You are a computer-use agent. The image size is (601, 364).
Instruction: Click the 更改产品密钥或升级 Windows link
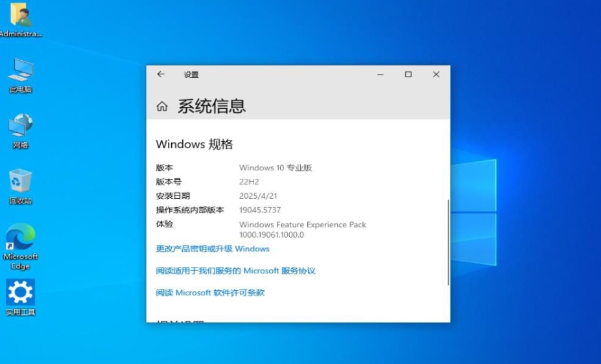coord(213,249)
